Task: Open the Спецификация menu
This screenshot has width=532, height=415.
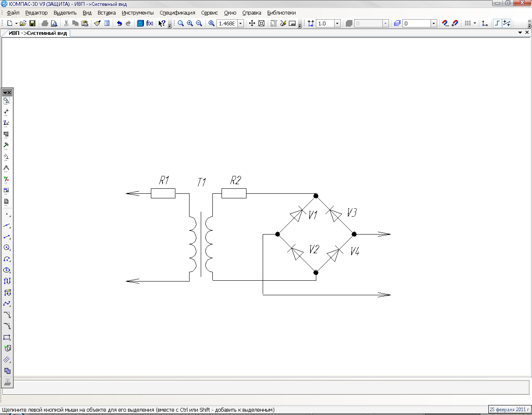Action: pyautogui.click(x=177, y=13)
